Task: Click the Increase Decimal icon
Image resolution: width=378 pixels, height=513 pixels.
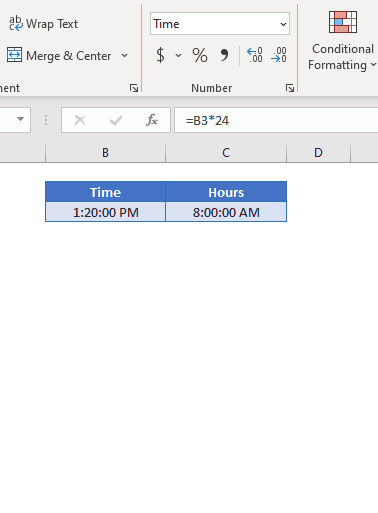Action: tap(255, 55)
